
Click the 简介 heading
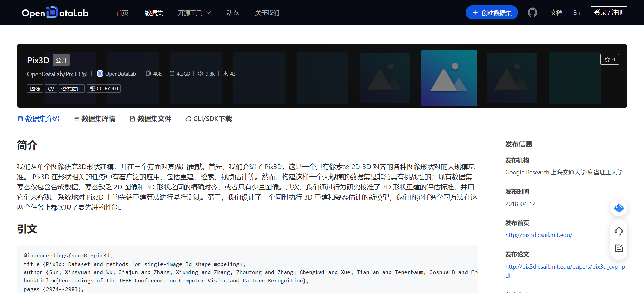[27, 145]
